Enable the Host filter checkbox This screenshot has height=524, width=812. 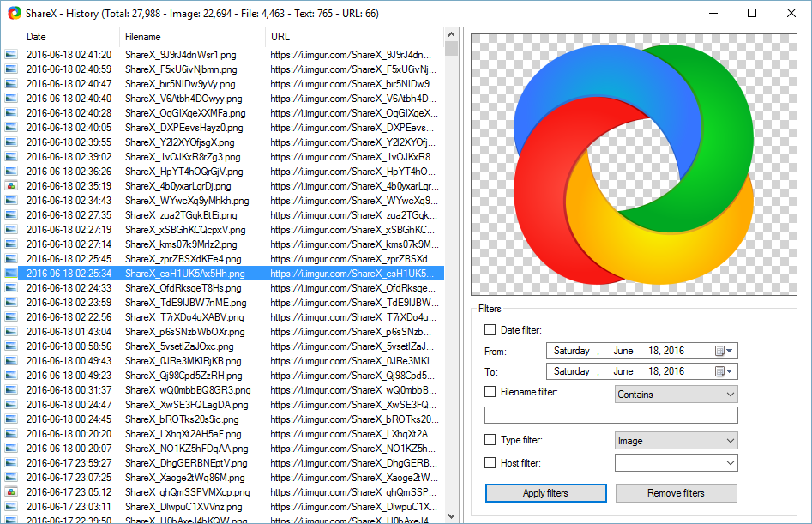[490, 462]
